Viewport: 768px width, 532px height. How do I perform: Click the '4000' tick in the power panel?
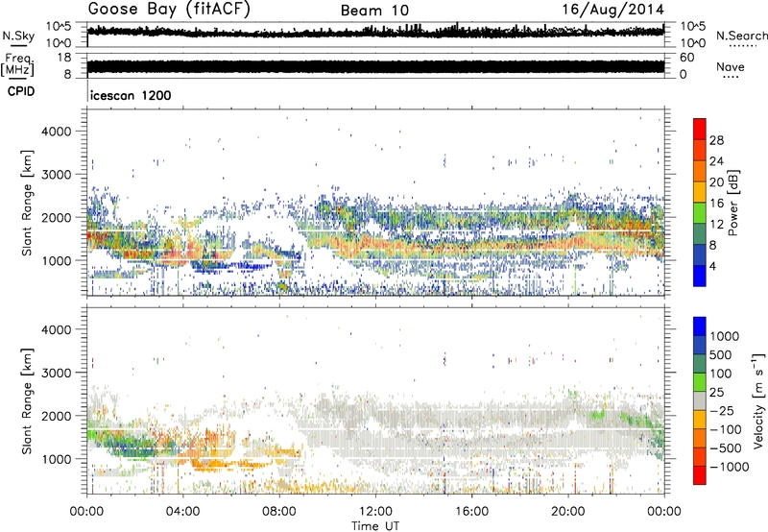pyautogui.click(x=57, y=132)
